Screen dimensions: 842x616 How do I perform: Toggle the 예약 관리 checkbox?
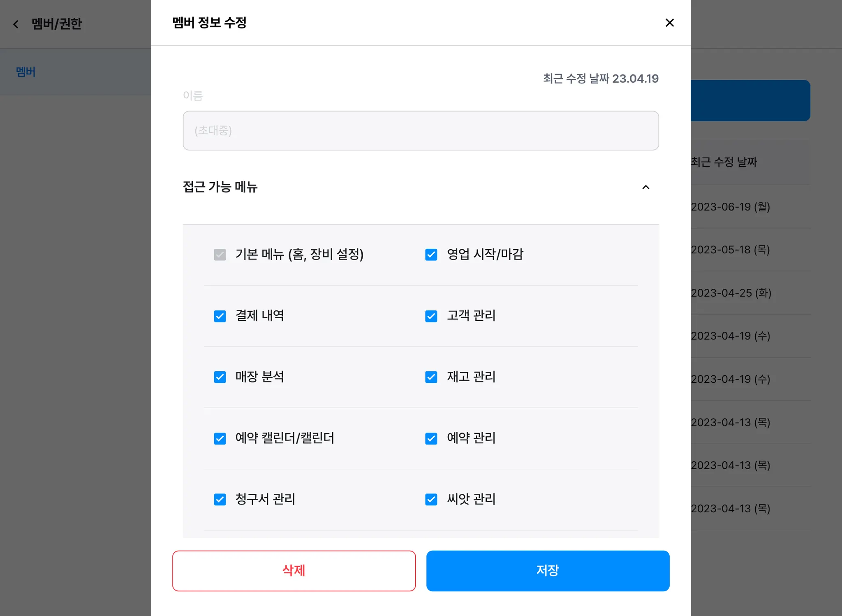tap(431, 438)
